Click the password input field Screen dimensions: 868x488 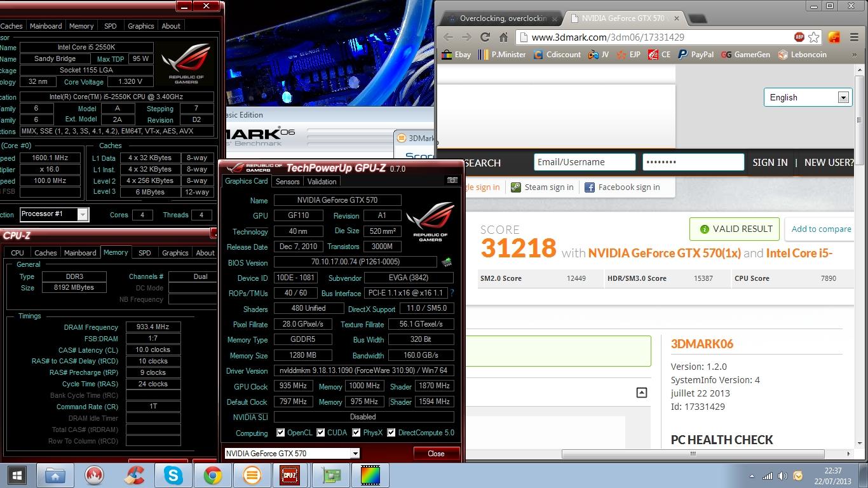[693, 162]
